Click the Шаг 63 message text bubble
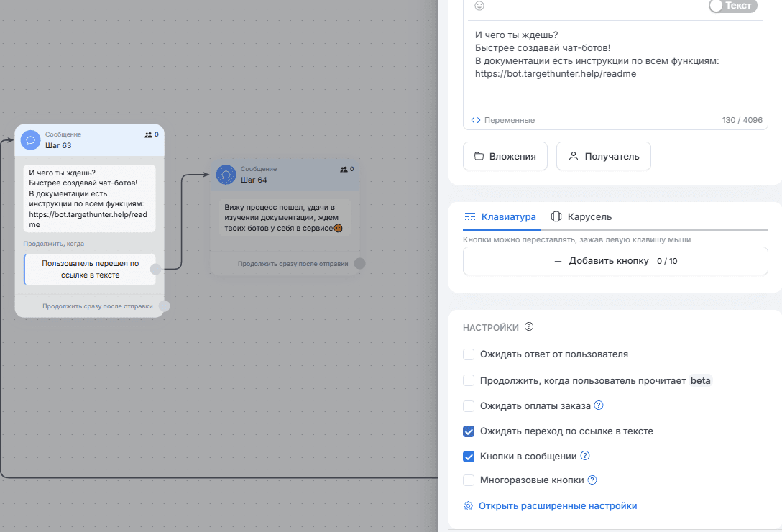 coord(90,198)
